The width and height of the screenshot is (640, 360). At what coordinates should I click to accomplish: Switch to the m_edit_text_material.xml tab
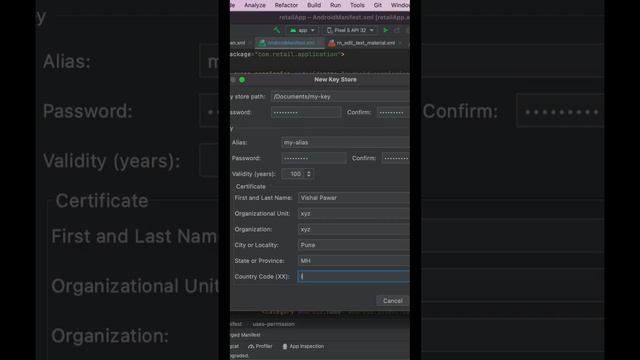point(365,43)
